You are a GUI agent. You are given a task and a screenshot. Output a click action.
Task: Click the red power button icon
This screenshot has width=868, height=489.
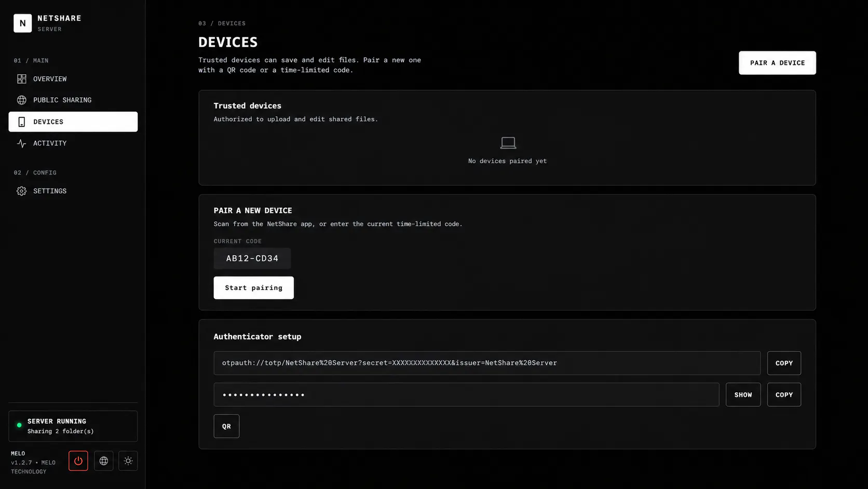point(78,461)
